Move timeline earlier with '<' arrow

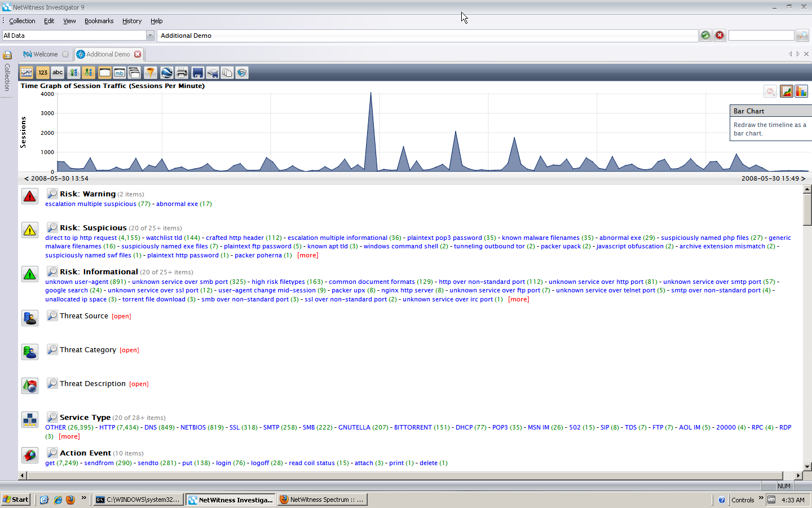click(26, 178)
